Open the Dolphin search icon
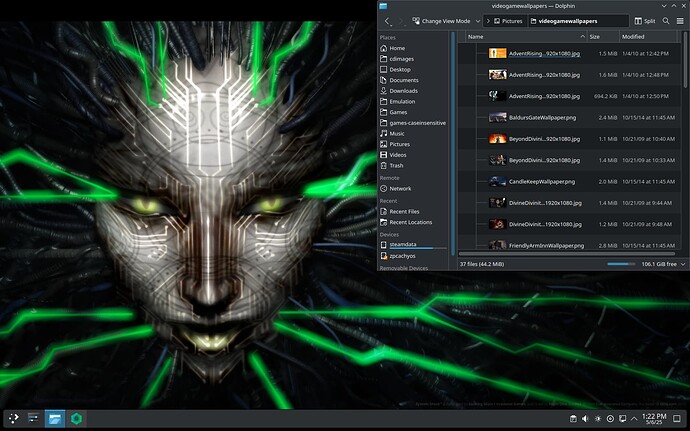The height and width of the screenshot is (431, 690). 666,21
